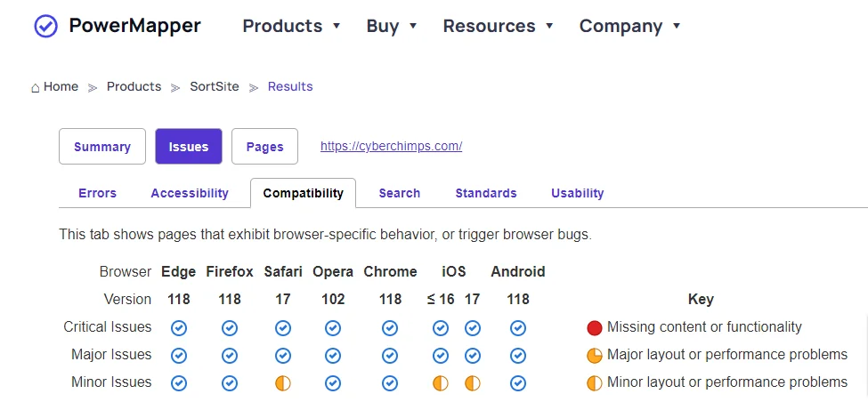Viewport: 868px width, 418px height.
Task: Click the Opera version 102 value
Action: point(333,300)
